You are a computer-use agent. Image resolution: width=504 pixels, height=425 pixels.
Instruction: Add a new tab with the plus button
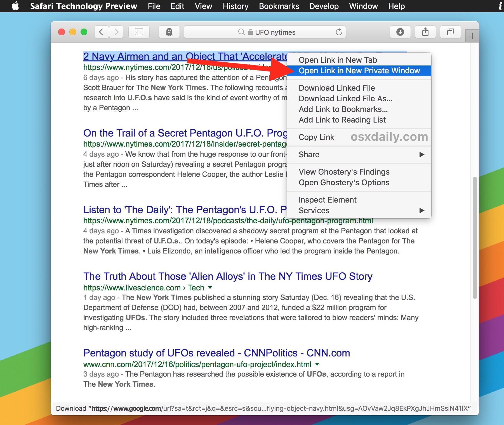click(x=472, y=36)
